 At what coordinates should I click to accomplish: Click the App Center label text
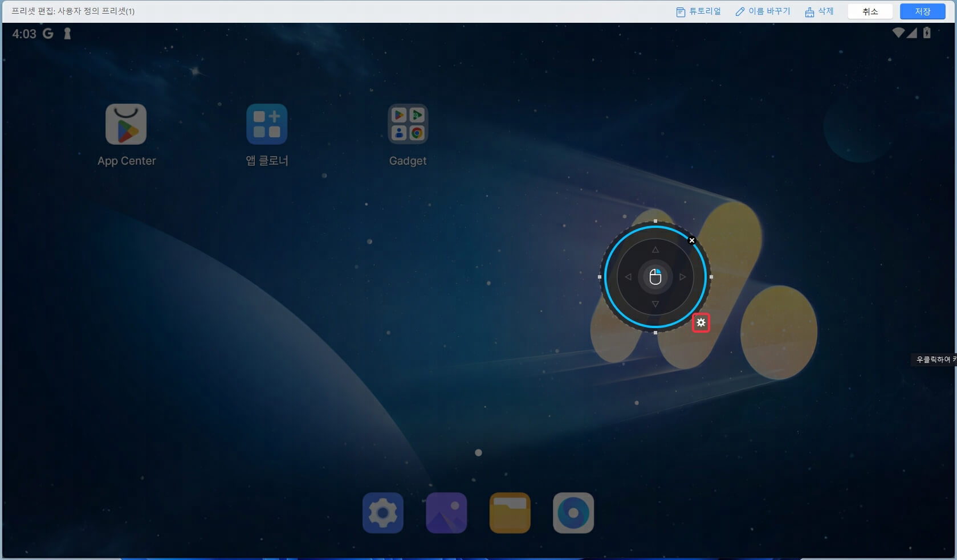(127, 161)
